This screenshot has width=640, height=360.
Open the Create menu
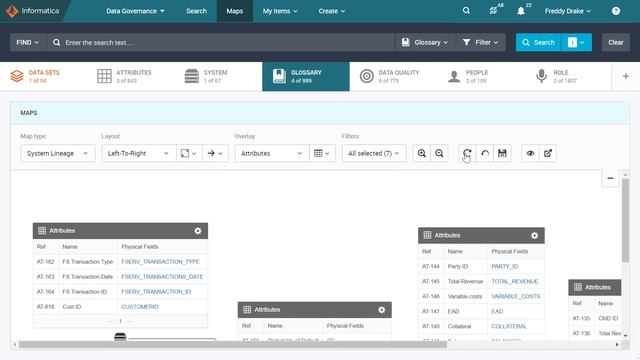(x=331, y=11)
